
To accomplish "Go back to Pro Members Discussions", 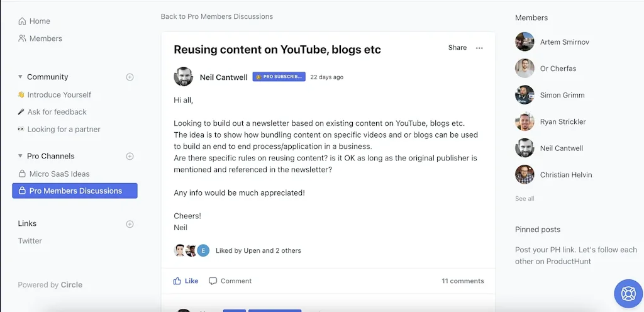I will point(216,16).
